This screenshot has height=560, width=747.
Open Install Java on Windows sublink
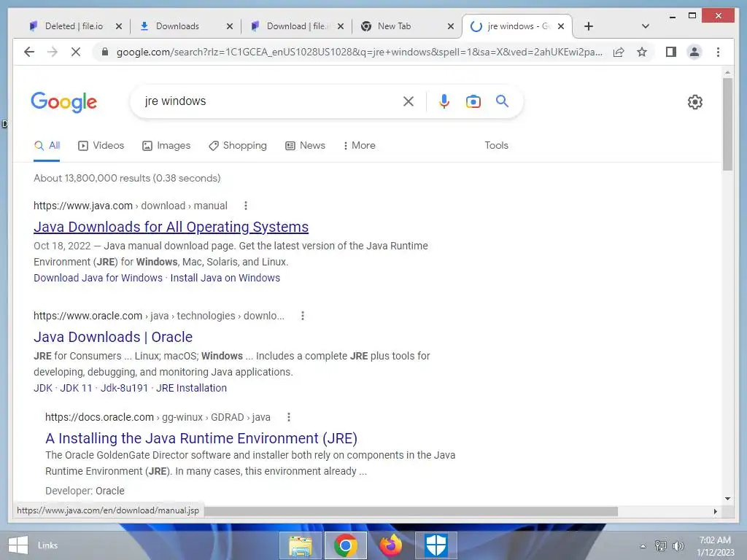click(225, 278)
